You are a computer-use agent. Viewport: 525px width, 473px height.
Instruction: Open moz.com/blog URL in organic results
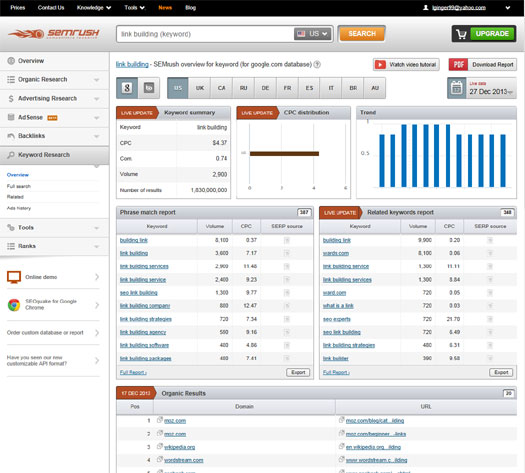[375, 420]
